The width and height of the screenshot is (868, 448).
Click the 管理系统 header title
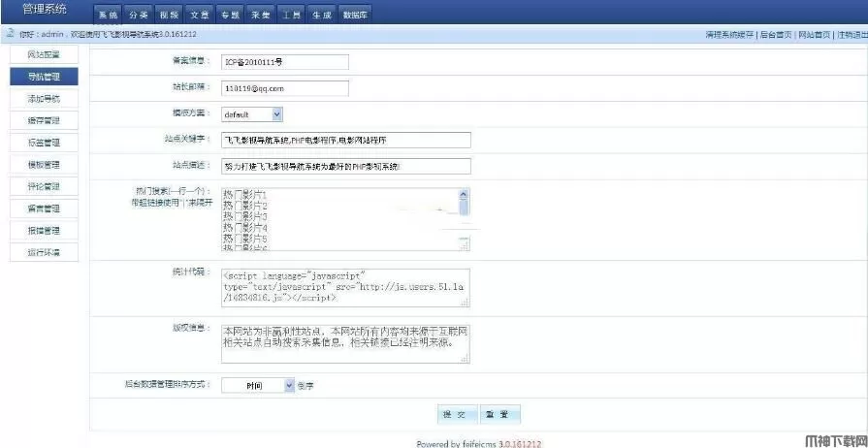(x=45, y=9)
